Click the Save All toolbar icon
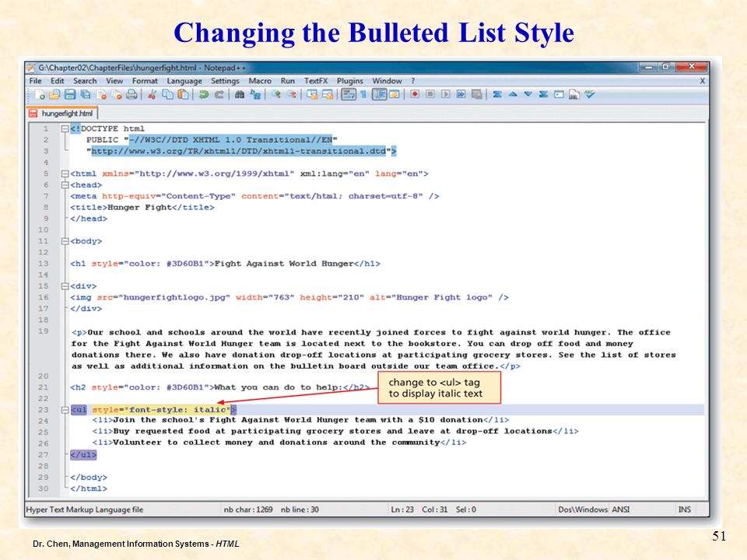 coord(86,95)
